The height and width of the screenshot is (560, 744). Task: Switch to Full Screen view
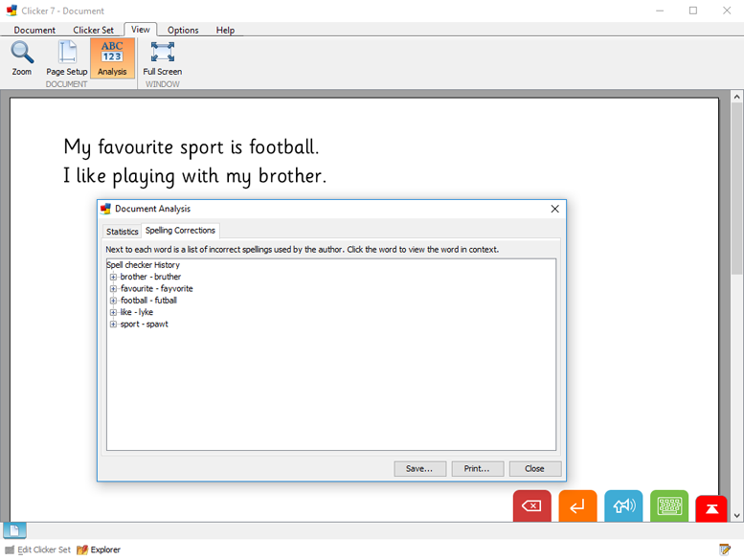(162, 57)
